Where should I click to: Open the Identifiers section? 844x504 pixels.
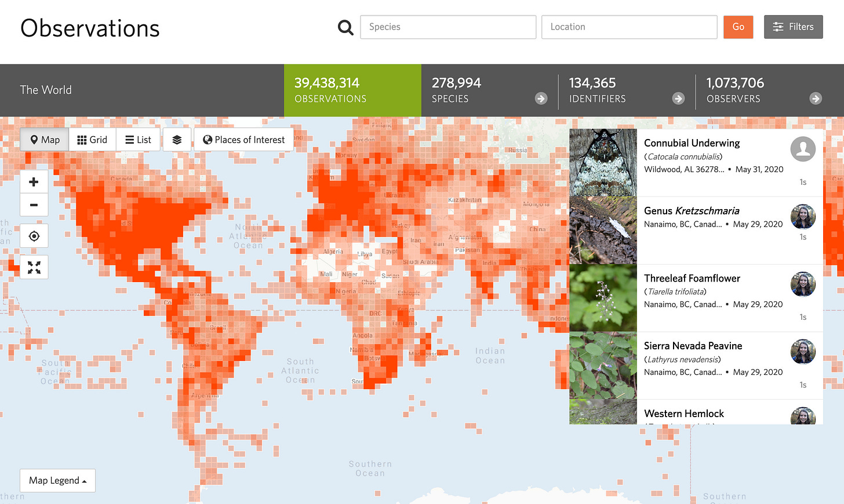click(678, 98)
